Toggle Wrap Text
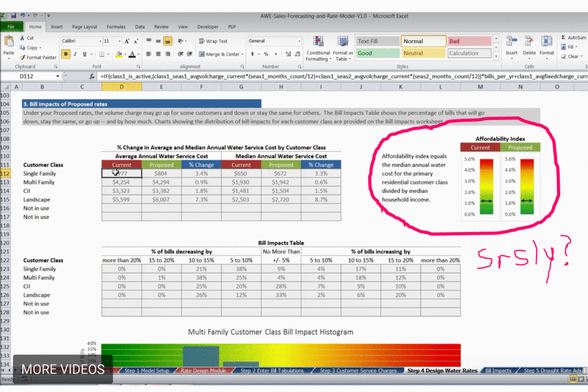 coord(212,41)
